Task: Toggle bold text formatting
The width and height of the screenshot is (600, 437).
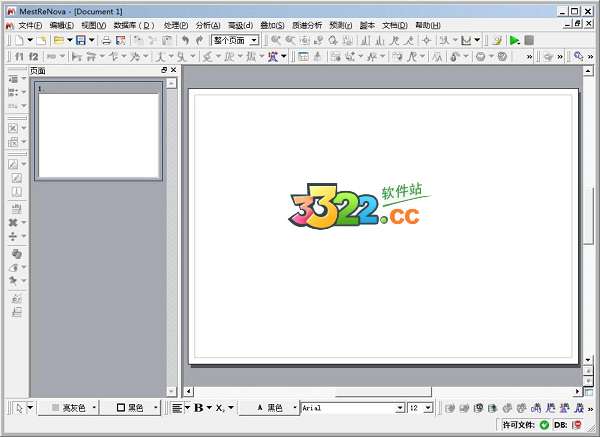Action: click(x=198, y=408)
